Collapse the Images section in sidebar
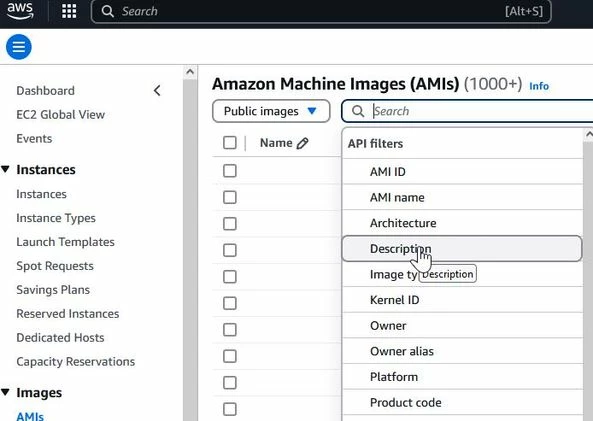This screenshot has width=593, height=421. pos(5,392)
